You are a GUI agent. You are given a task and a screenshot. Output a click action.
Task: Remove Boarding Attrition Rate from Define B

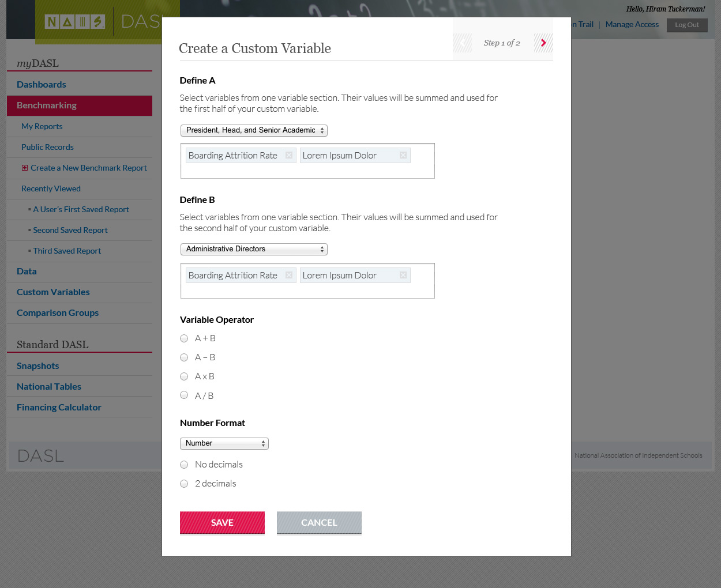(289, 276)
